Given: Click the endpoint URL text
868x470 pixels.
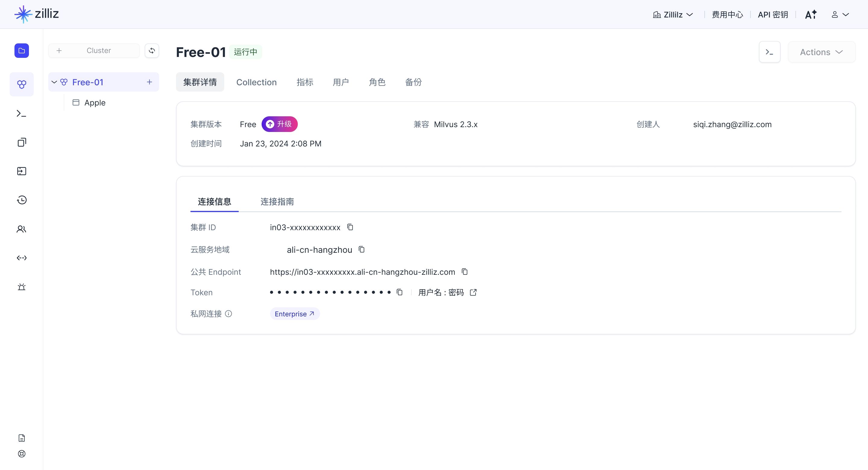Looking at the screenshot, I should [363, 272].
